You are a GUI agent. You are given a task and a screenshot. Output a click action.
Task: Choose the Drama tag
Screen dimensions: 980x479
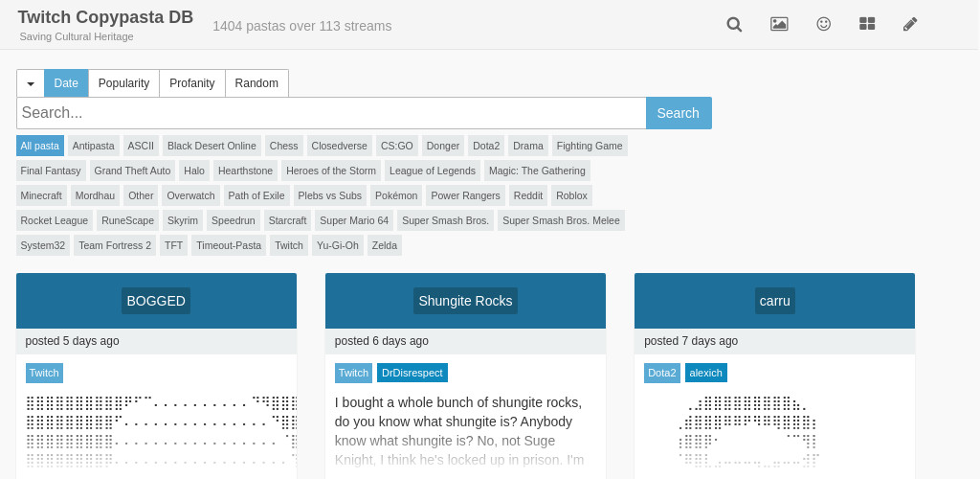tap(528, 146)
